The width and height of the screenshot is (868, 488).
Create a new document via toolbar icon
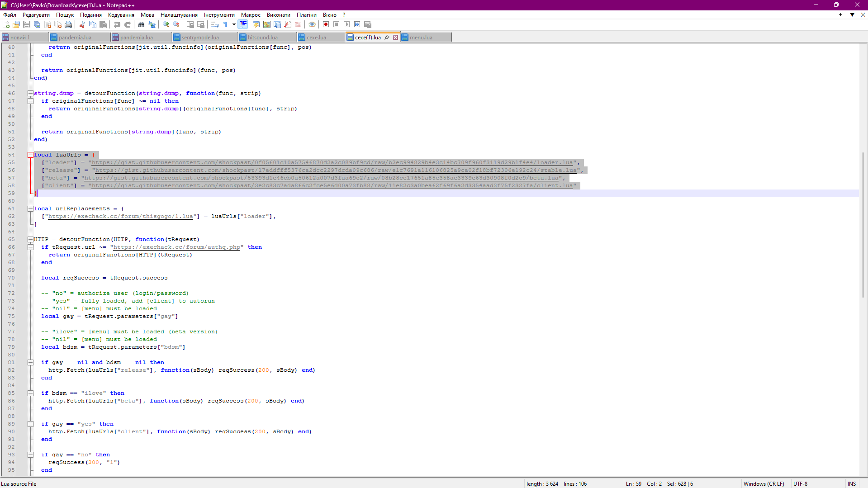(x=6, y=24)
